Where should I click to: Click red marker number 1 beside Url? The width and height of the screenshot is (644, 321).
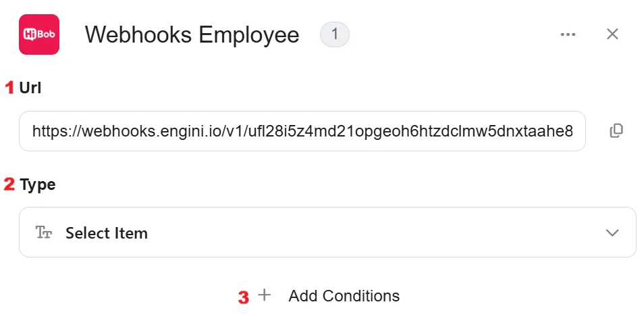9,88
